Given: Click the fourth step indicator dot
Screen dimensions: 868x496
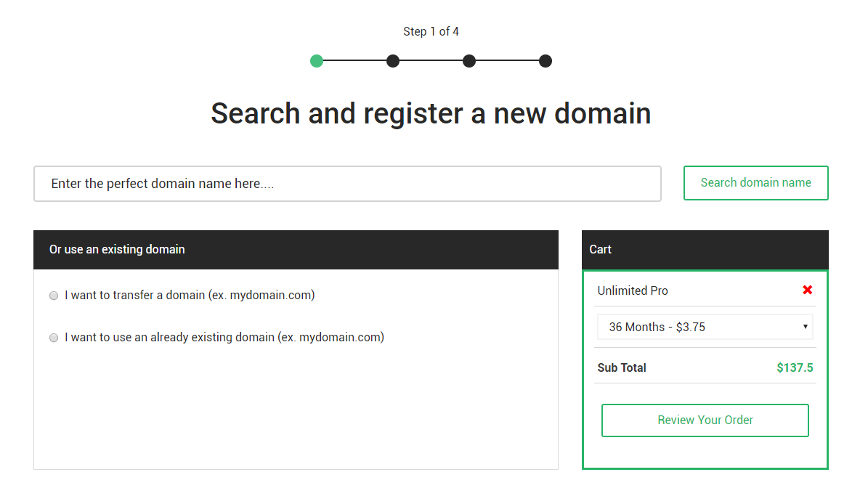Looking at the screenshot, I should [545, 61].
